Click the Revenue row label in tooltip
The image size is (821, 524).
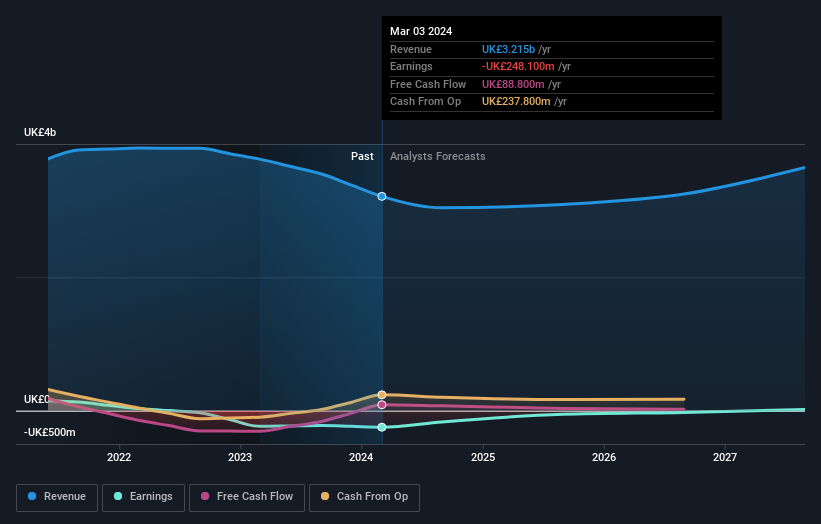[411, 49]
